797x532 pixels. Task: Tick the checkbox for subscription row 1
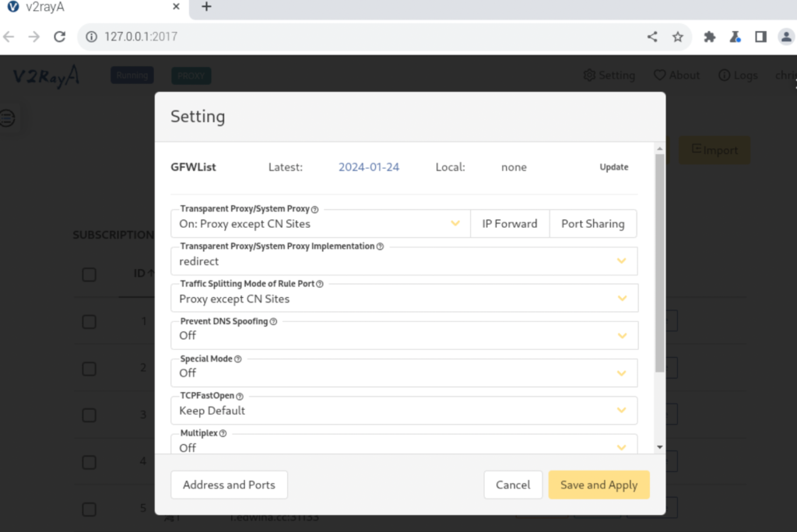click(x=90, y=322)
